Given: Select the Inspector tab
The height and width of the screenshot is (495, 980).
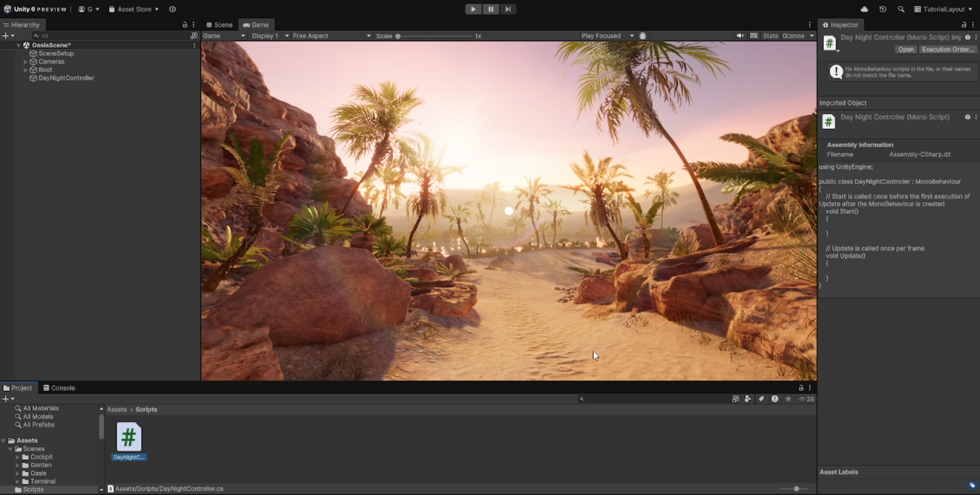Looking at the screenshot, I should point(840,25).
